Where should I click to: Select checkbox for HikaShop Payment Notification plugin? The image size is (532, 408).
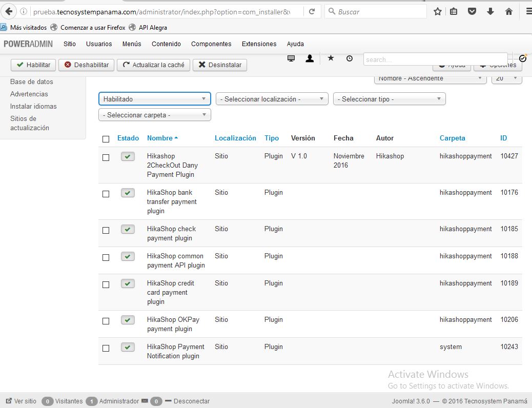point(106,348)
